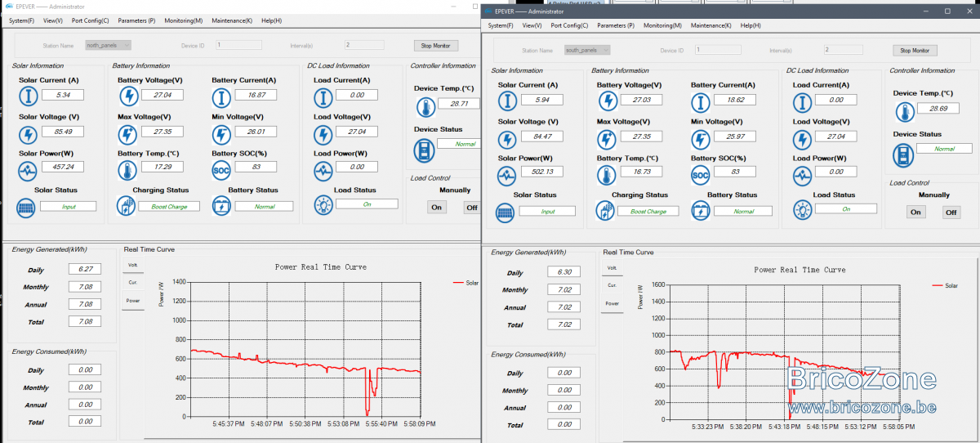Click the Device Status icon in right window
Viewport: 980px width, 443px height.
pos(903,154)
